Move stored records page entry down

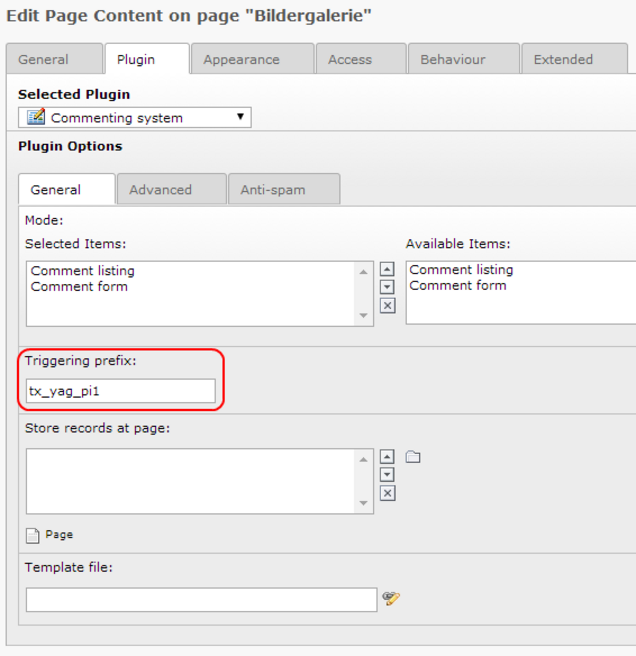tap(387, 475)
